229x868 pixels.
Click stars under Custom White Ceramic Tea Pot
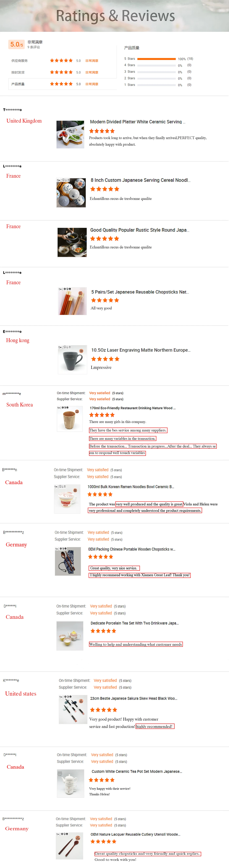[x=102, y=780]
